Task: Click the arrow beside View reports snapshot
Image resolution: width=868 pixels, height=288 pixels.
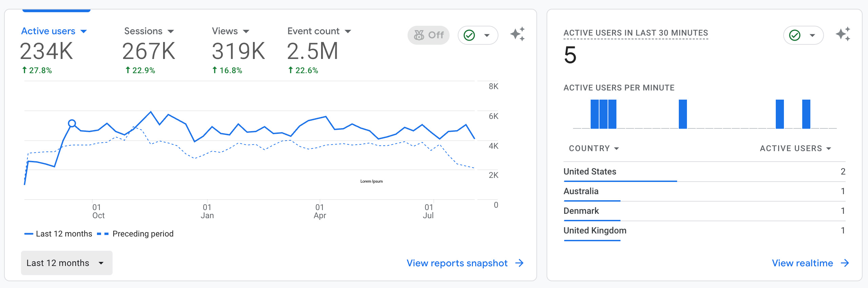Action: click(x=519, y=263)
